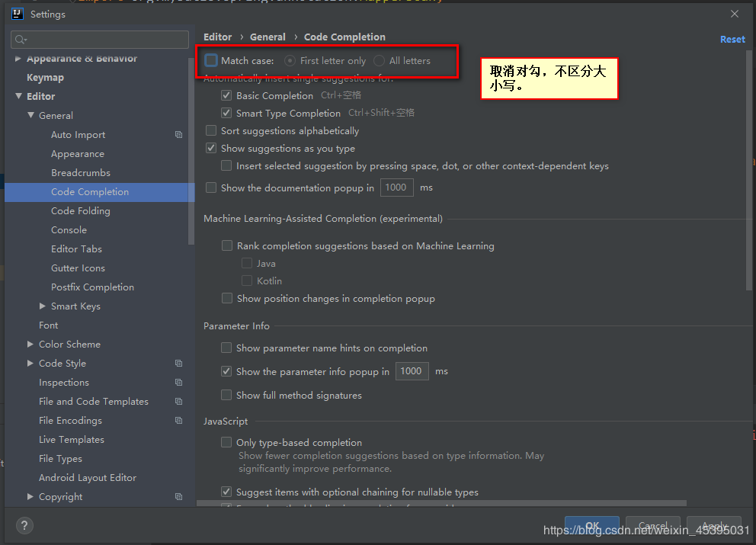Select the First letter only radio button

pyautogui.click(x=290, y=60)
